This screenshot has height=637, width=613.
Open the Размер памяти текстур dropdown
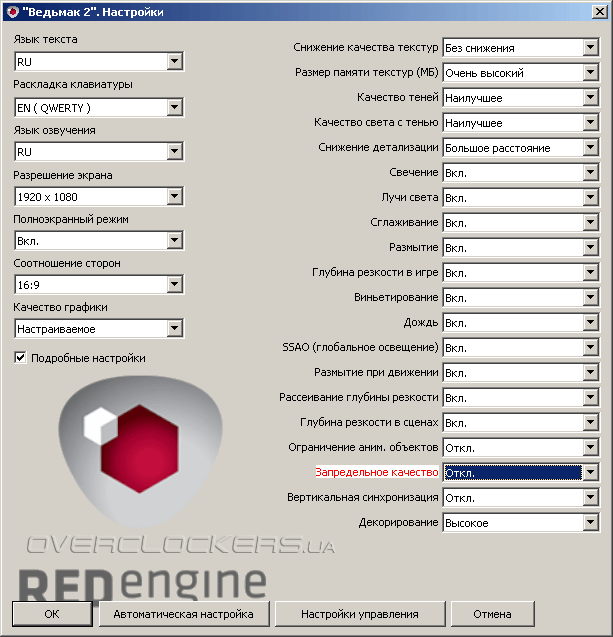521,73
